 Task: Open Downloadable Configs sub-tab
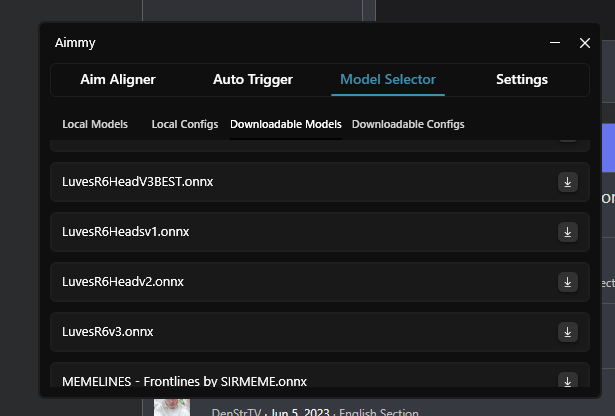pyautogui.click(x=408, y=124)
